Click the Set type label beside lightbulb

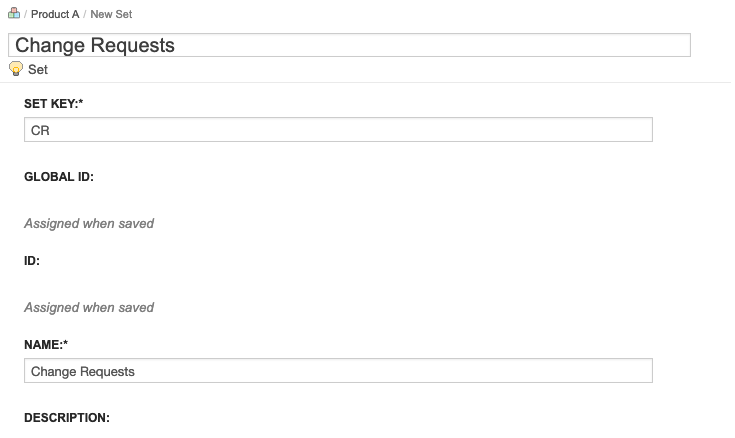tap(38, 70)
